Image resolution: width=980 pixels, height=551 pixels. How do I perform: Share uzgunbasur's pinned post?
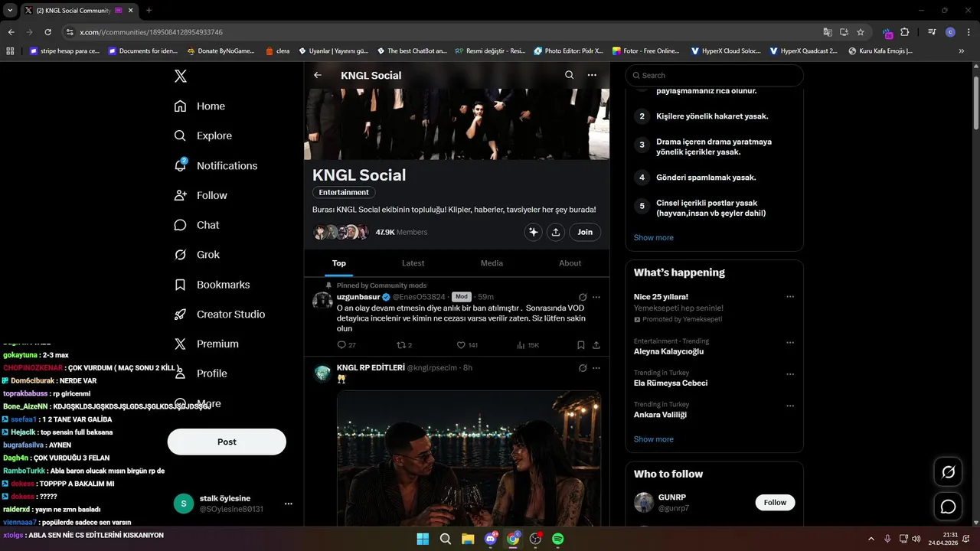coord(596,345)
